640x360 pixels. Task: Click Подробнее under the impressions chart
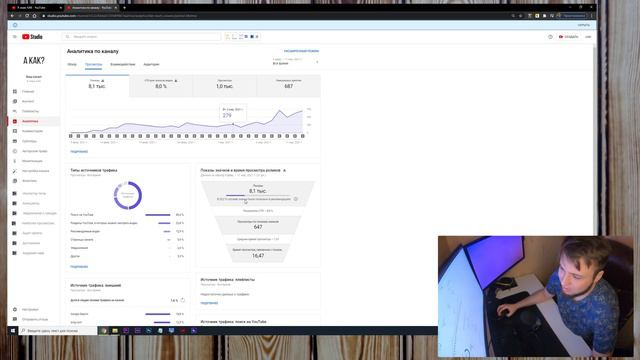click(x=79, y=151)
